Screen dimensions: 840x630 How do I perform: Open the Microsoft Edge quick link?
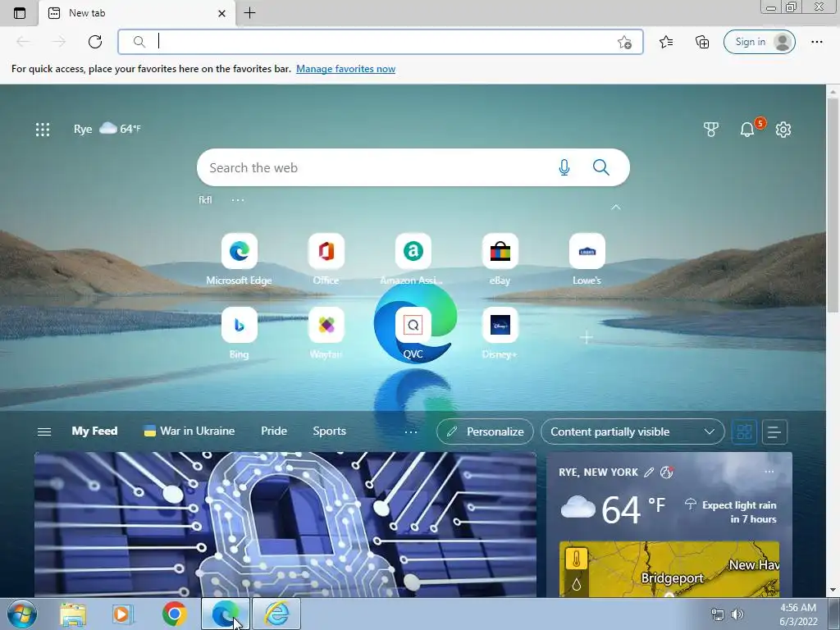239,259
